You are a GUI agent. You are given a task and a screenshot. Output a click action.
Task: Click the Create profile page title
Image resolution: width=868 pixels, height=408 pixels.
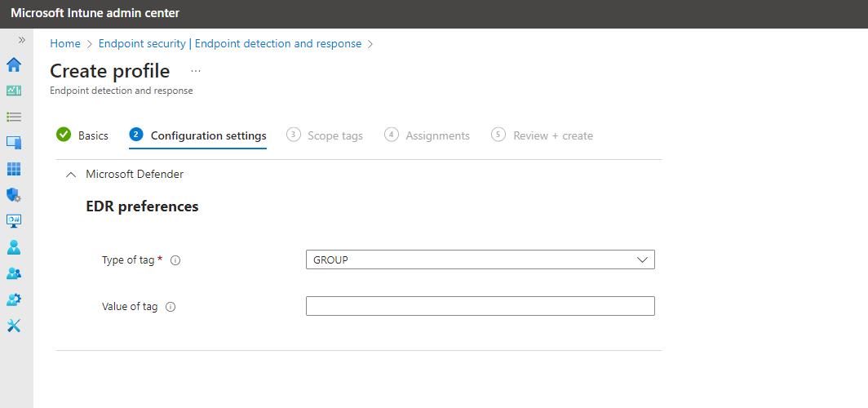pos(109,71)
